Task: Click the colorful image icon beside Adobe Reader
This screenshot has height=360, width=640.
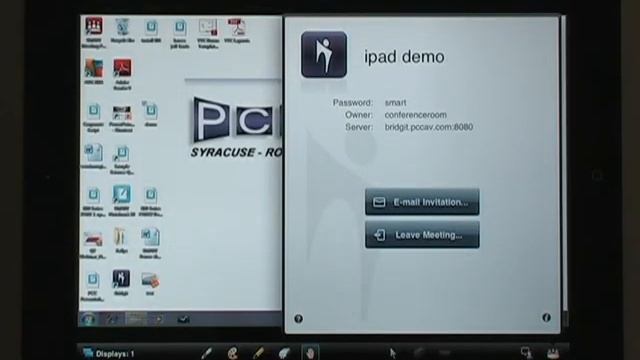Action: tap(93, 71)
